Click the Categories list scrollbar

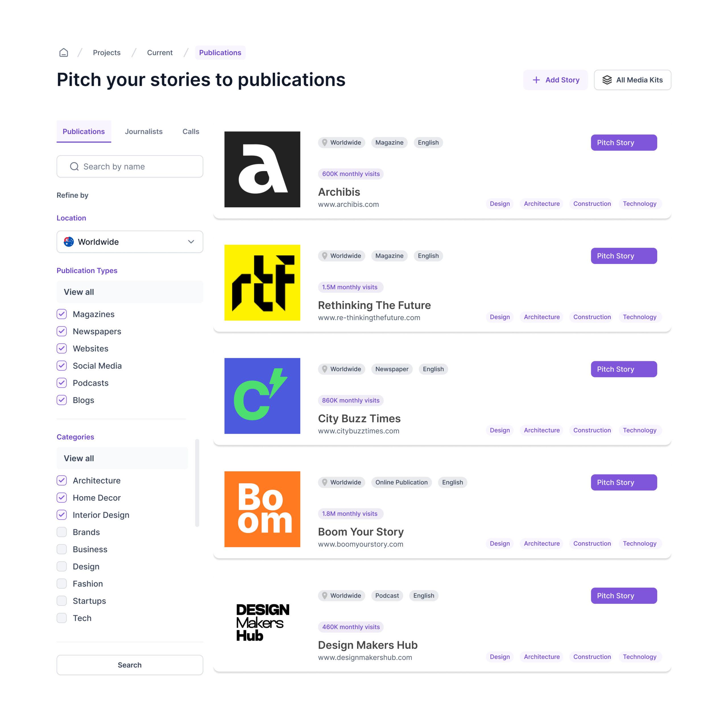(x=197, y=482)
